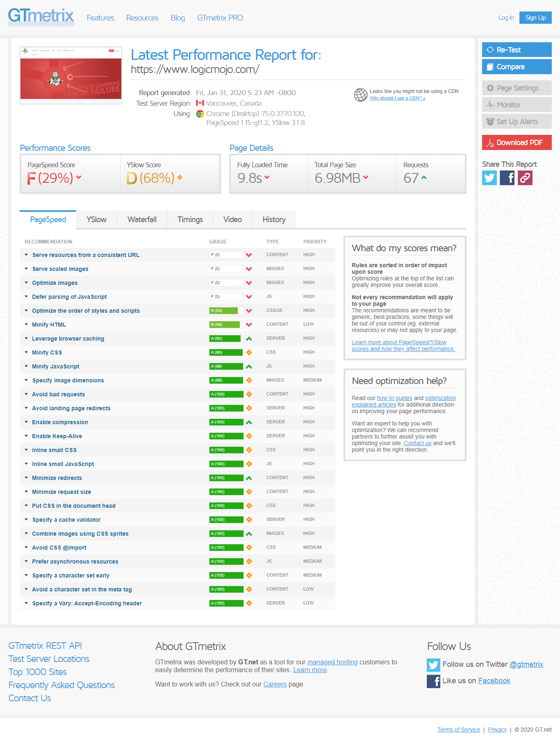View the Timings tab

(190, 220)
